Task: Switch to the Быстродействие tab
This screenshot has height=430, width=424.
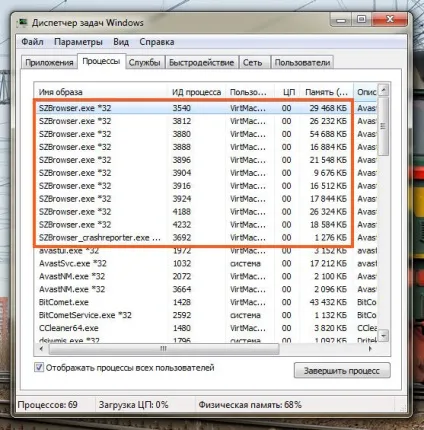Action: [201, 62]
